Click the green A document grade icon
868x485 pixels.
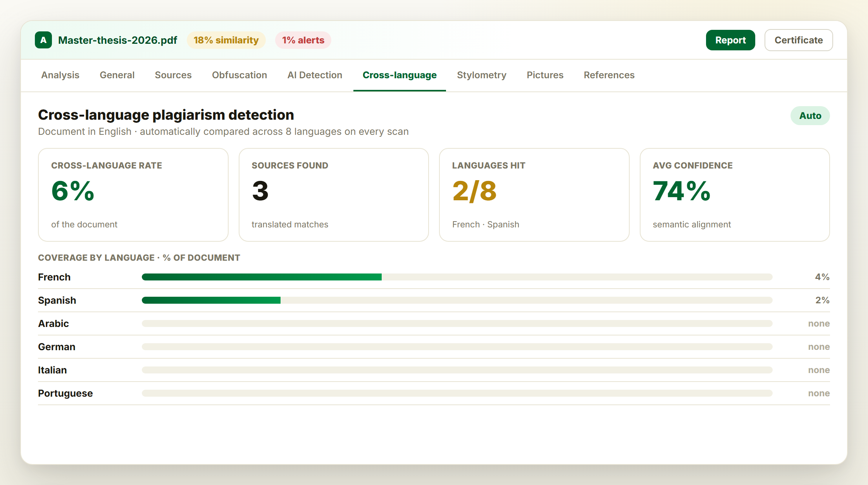(43, 40)
